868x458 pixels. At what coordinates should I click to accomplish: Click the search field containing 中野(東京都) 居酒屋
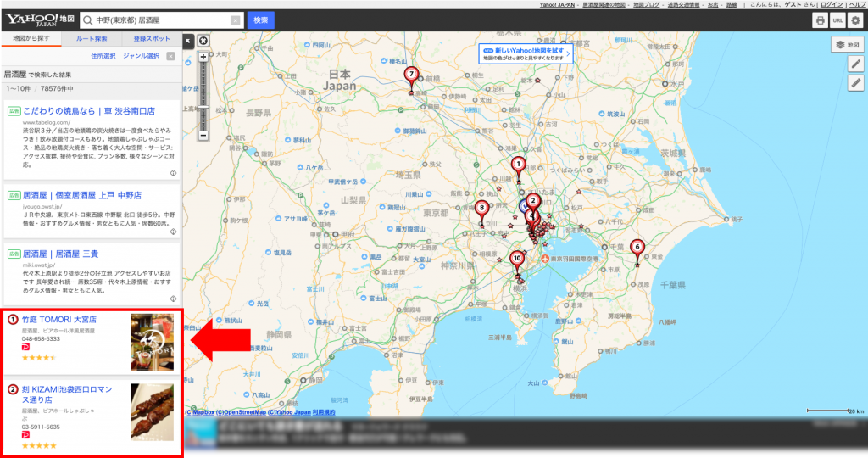(162, 20)
